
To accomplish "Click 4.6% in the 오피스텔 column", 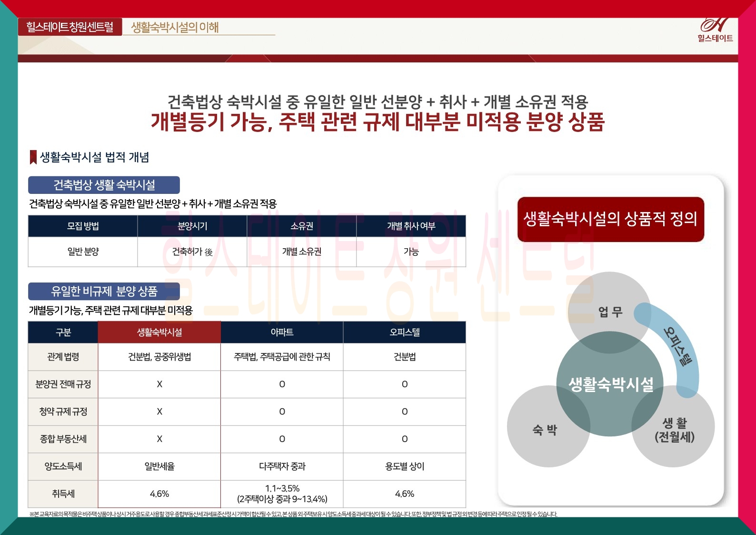I will pyautogui.click(x=405, y=494).
